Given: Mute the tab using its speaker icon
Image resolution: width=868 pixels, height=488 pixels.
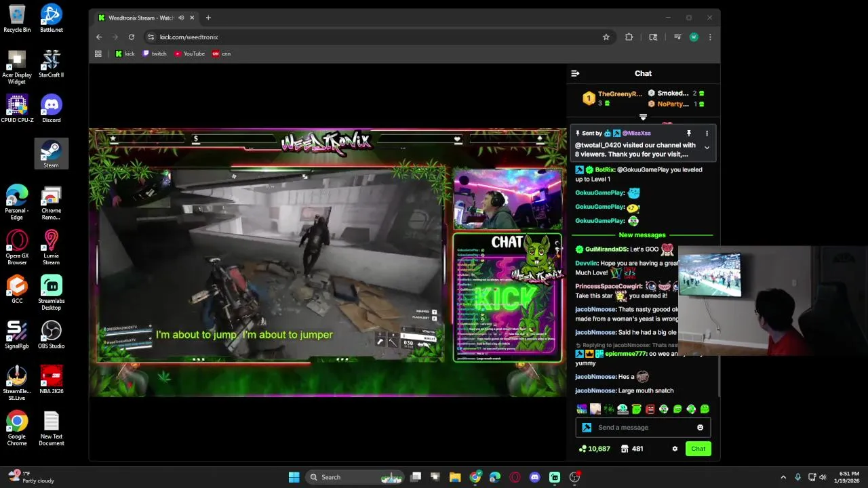Looking at the screenshot, I should tap(181, 18).
